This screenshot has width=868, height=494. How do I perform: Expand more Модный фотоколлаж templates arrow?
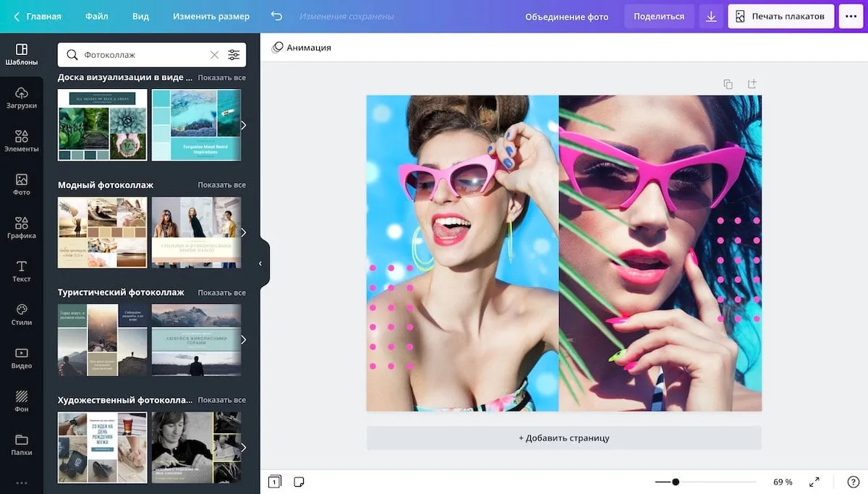pyautogui.click(x=243, y=232)
